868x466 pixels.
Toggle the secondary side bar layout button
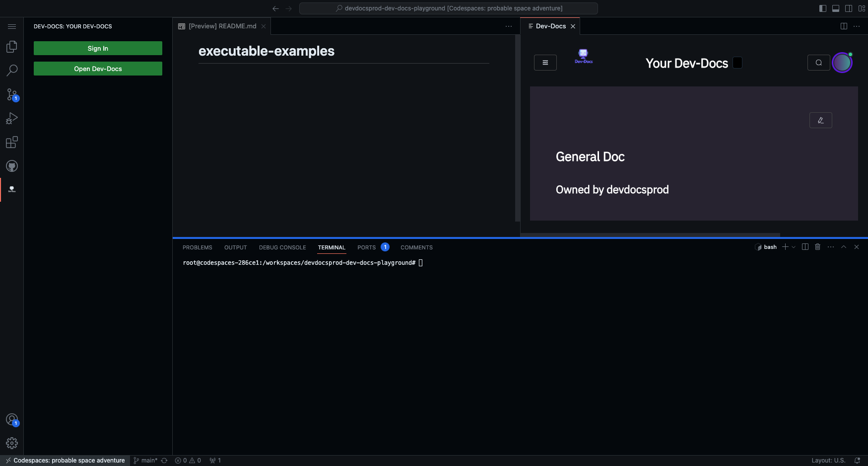(x=849, y=8)
